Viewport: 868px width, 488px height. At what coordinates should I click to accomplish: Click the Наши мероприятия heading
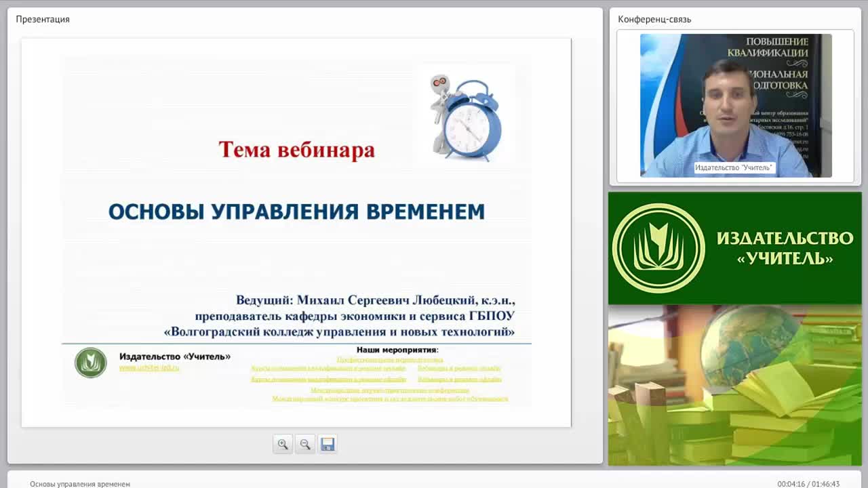397,350
